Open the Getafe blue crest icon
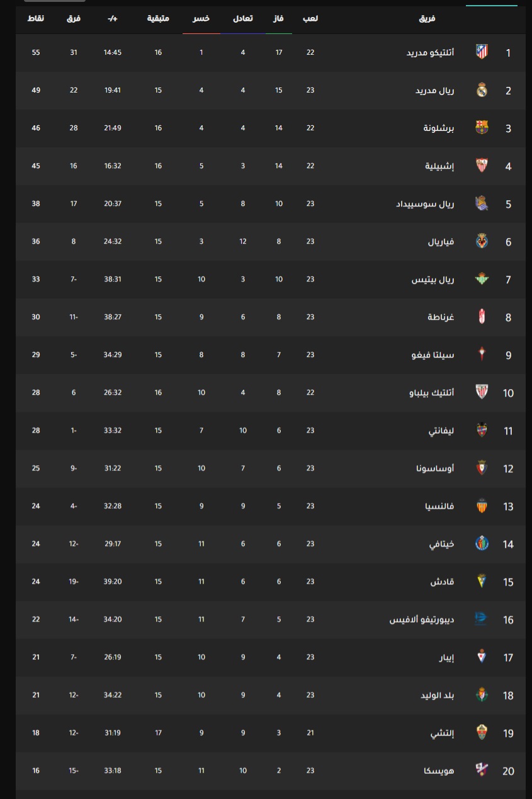 pyautogui.click(x=482, y=543)
